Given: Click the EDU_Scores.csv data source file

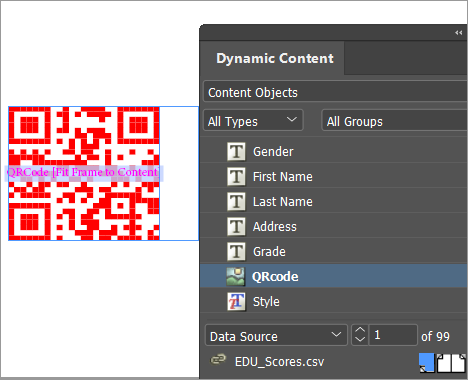Looking at the screenshot, I should point(279,362).
